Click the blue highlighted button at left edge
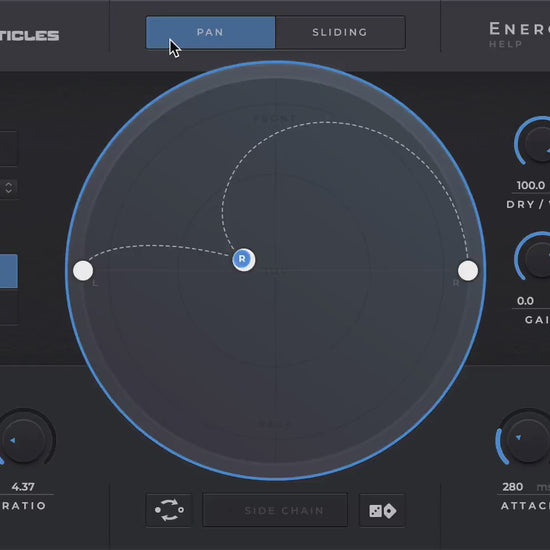This screenshot has width=550, height=550. click(x=9, y=271)
